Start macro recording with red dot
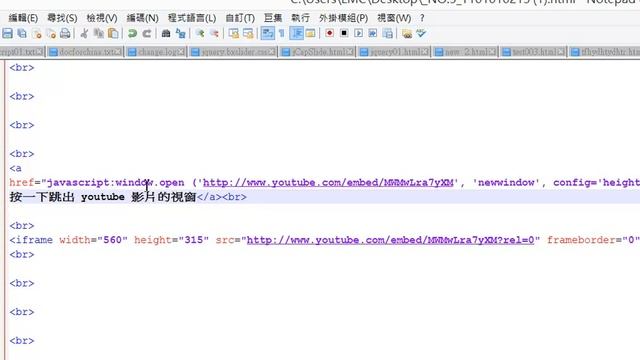This screenshot has height=360, width=640. (329, 33)
